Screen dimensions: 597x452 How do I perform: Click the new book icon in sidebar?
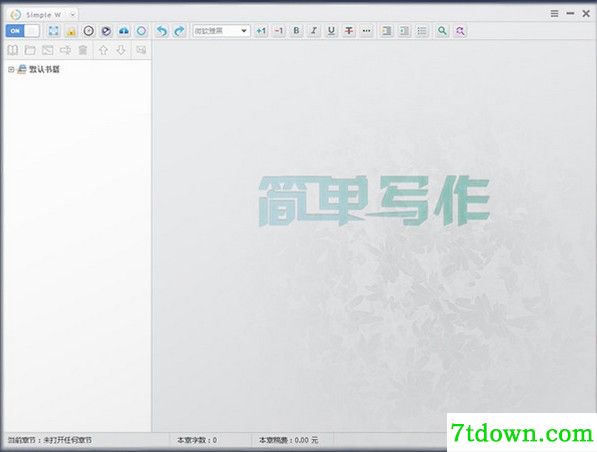point(13,50)
